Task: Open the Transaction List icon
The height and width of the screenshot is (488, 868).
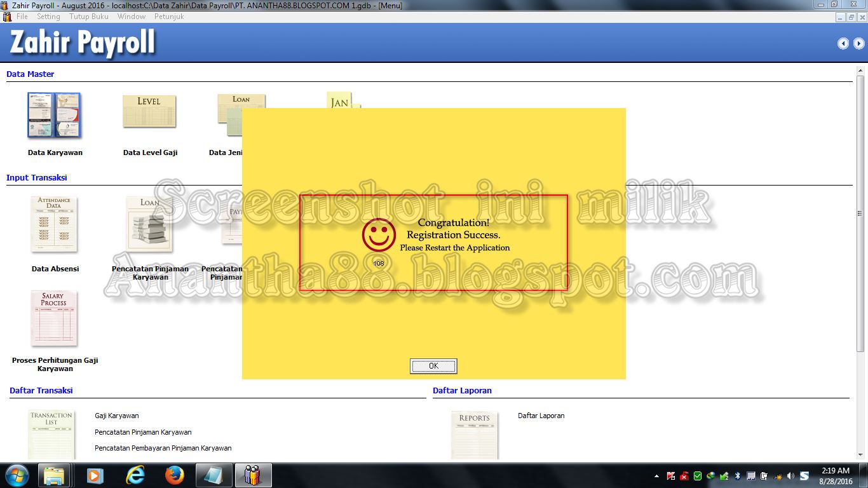Action: 51,435
